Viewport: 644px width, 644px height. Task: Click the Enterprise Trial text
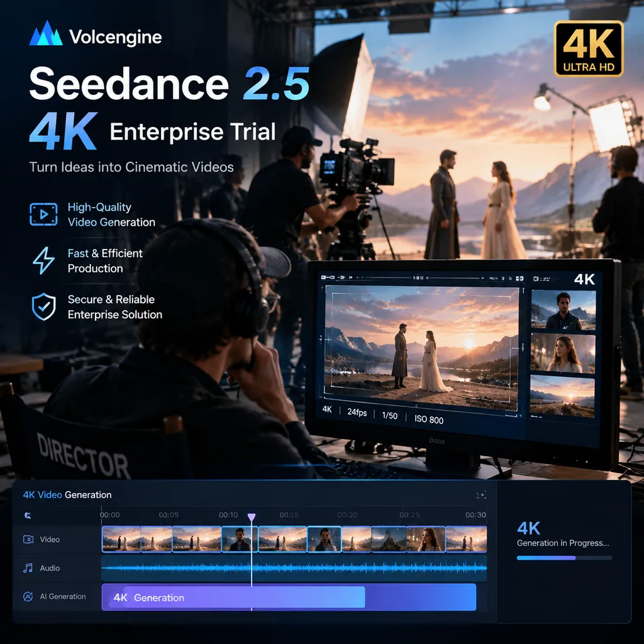tap(192, 131)
